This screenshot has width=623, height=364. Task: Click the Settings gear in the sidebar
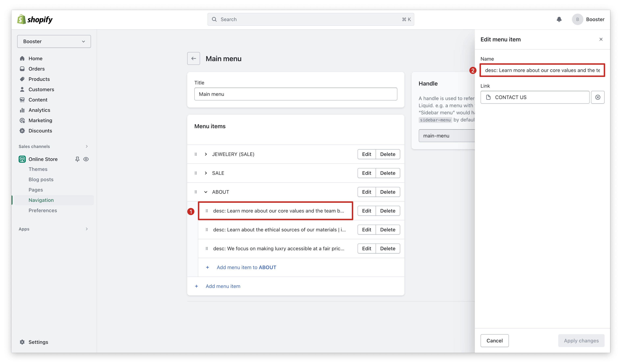click(x=22, y=342)
